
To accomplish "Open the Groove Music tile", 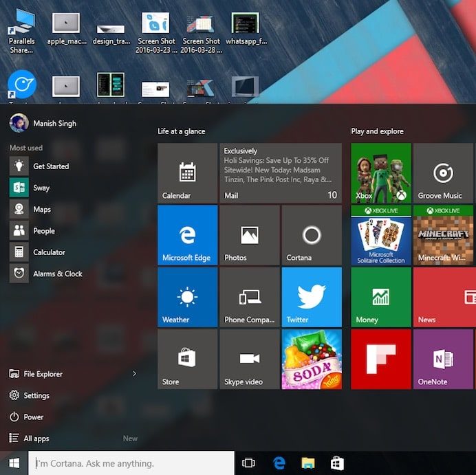I will 442,173.
